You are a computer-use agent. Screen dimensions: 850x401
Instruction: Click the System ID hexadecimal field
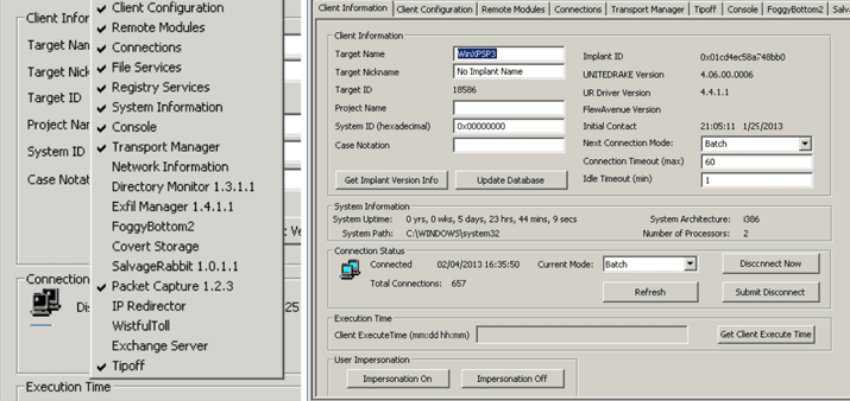point(509,126)
